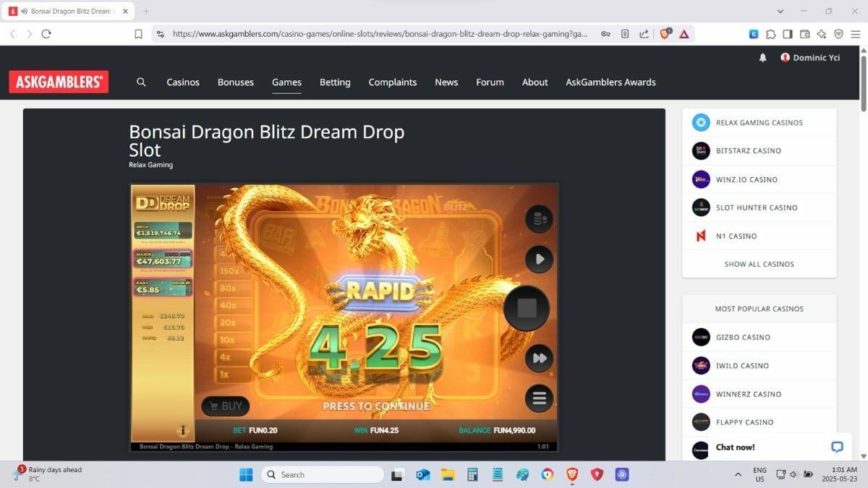This screenshot has height=488, width=868.
Task: Open the site search magnifier
Action: click(x=141, y=82)
